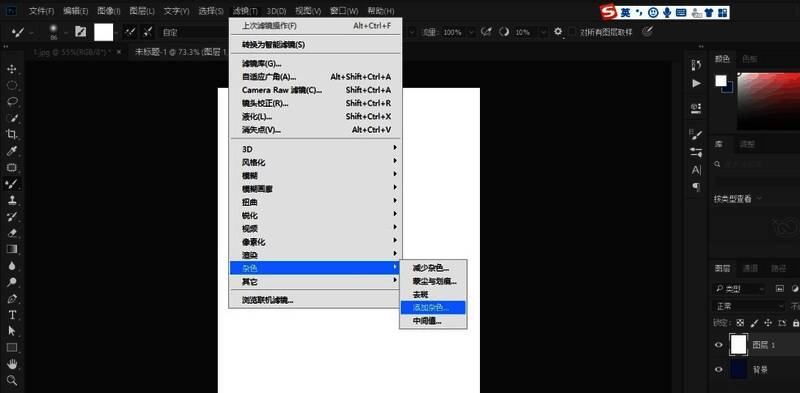The height and width of the screenshot is (393, 800).
Task: Expand the 风格化 filter submenu
Action: [315, 162]
